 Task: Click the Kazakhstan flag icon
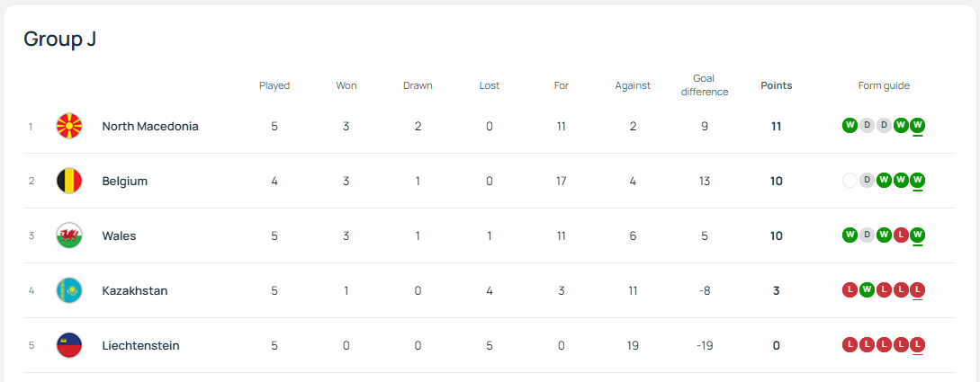click(69, 291)
